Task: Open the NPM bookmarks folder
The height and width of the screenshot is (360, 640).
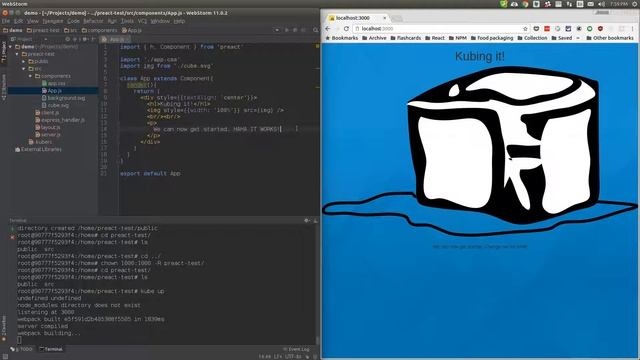Action: point(458,38)
